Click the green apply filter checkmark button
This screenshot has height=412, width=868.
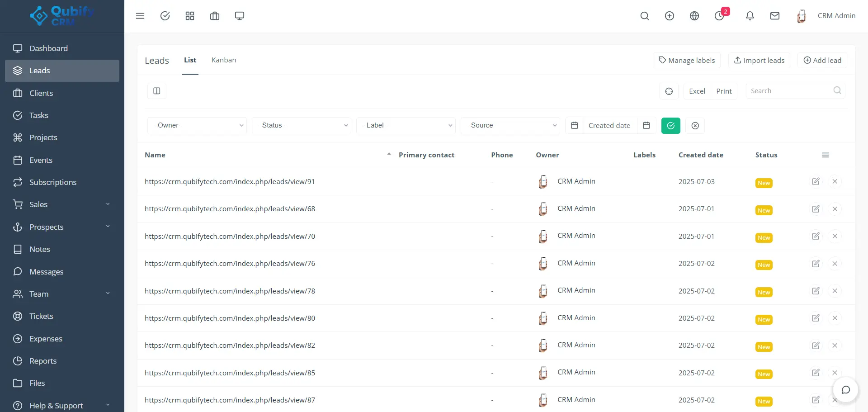[x=670, y=126]
